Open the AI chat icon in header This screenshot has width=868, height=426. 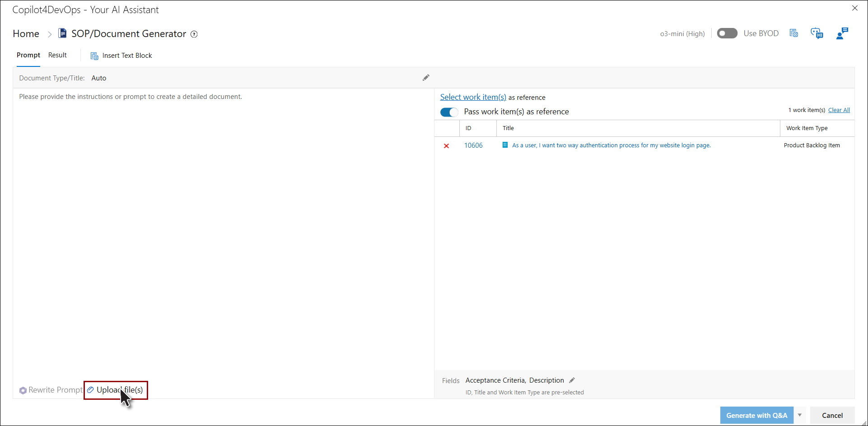[817, 33]
